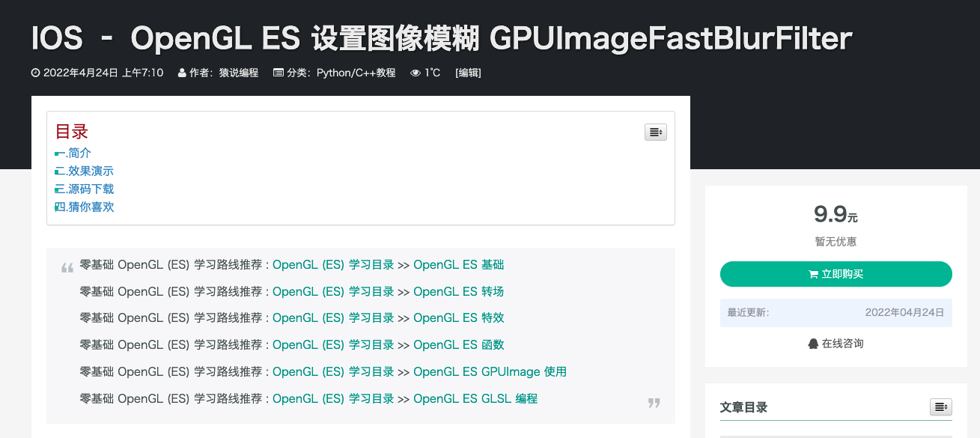Click the 9.9元 price display in the sidebar

(x=836, y=215)
